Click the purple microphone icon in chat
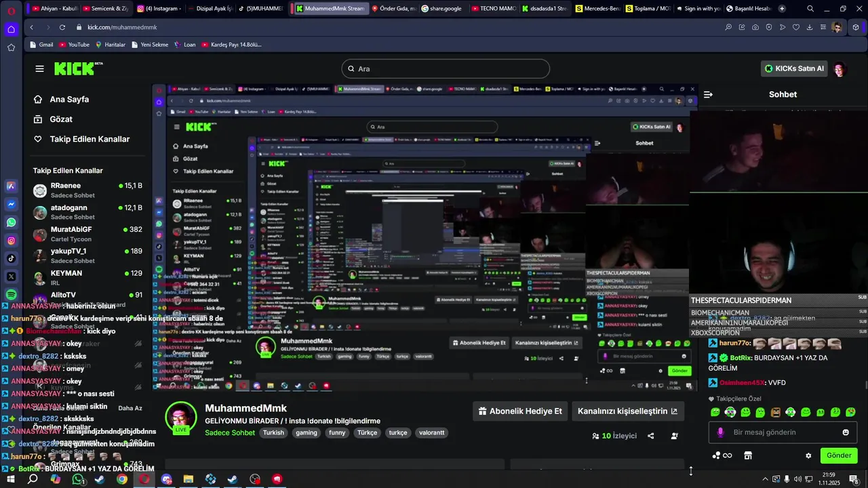The height and width of the screenshot is (488, 868). point(720,432)
